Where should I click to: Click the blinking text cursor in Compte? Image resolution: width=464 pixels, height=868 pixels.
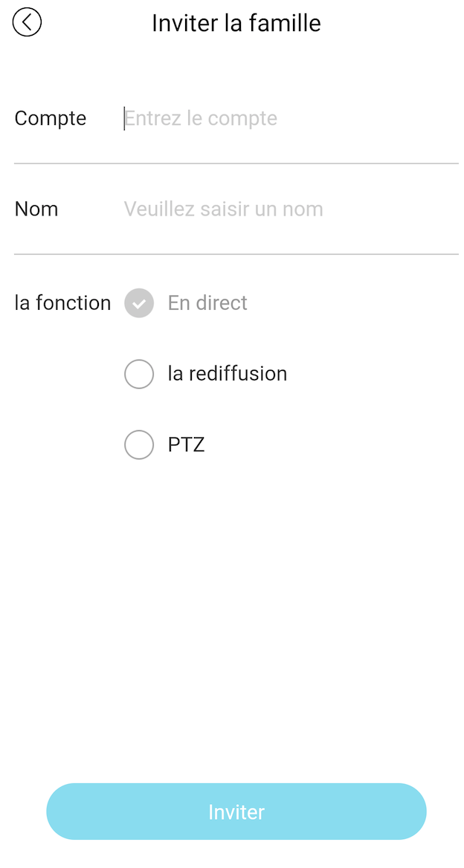124,119
